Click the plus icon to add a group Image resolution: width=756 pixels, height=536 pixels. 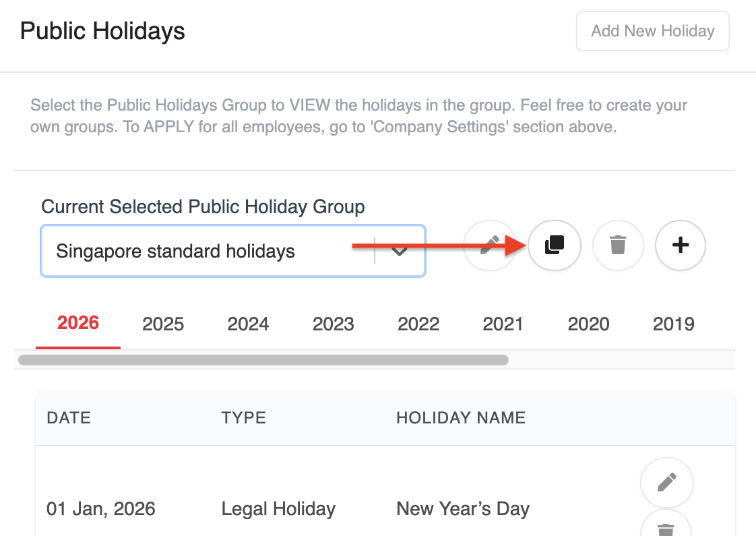point(681,245)
